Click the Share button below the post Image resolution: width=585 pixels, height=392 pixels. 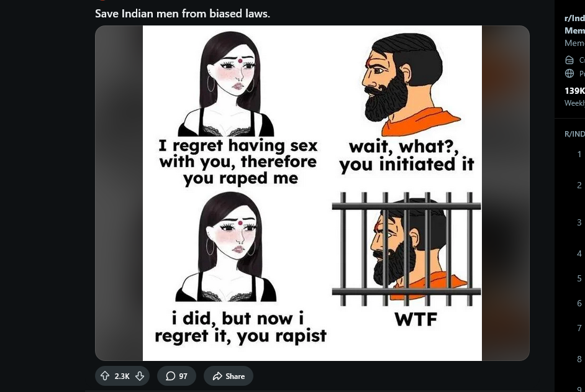click(229, 376)
